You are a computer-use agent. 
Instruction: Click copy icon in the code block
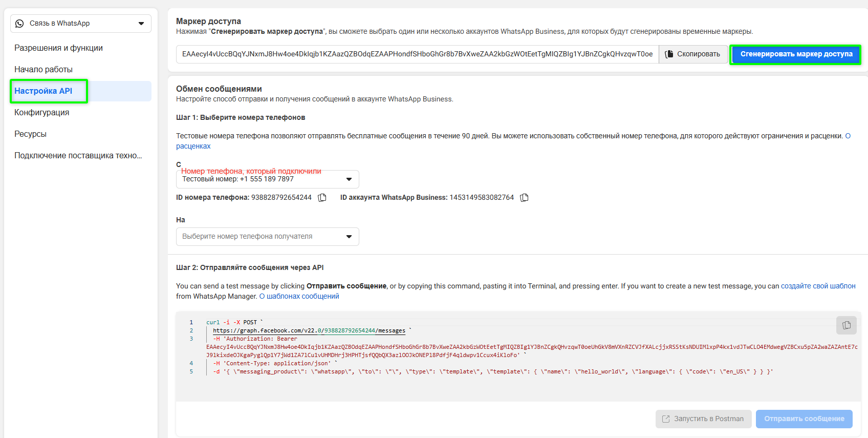(846, 325)
